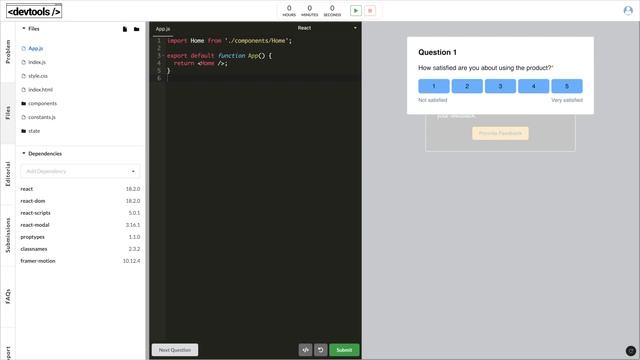Select satisfaction rating 5
The width and height of the screenshot is (640, 360).
tap(567, 86)
